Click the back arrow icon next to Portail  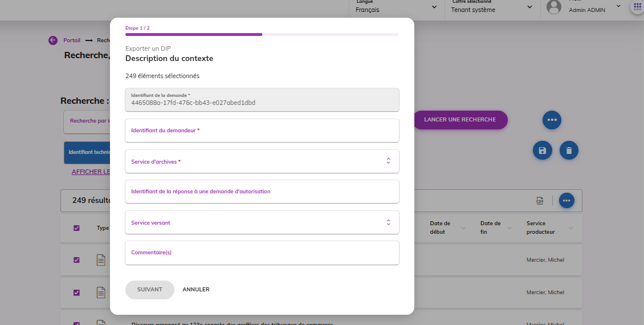click(x=53, y=40)
